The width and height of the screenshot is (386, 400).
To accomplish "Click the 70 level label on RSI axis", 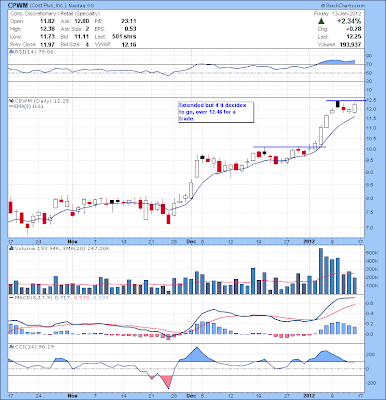I will click(x=370, y=64).
